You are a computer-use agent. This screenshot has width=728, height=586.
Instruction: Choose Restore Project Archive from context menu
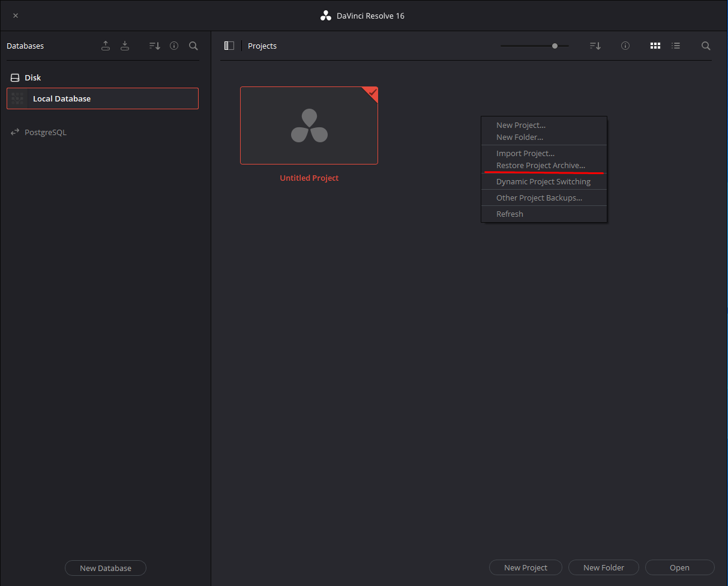click(540, 165)
